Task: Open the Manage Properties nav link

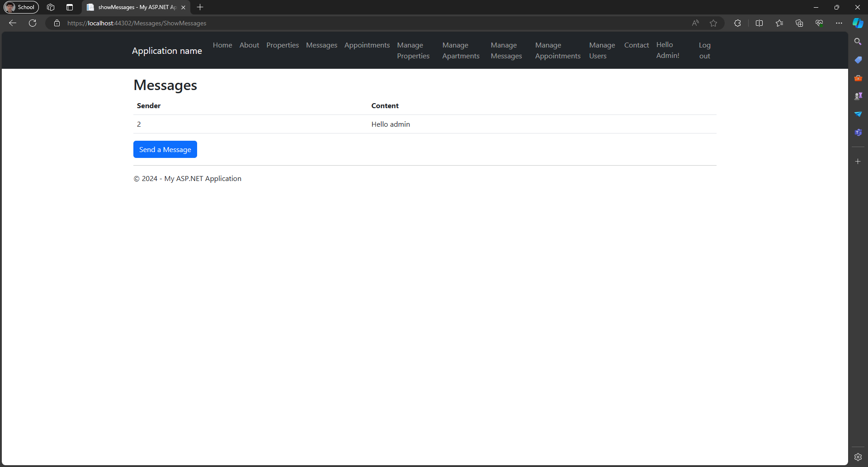Action: (x=413, y=51)
